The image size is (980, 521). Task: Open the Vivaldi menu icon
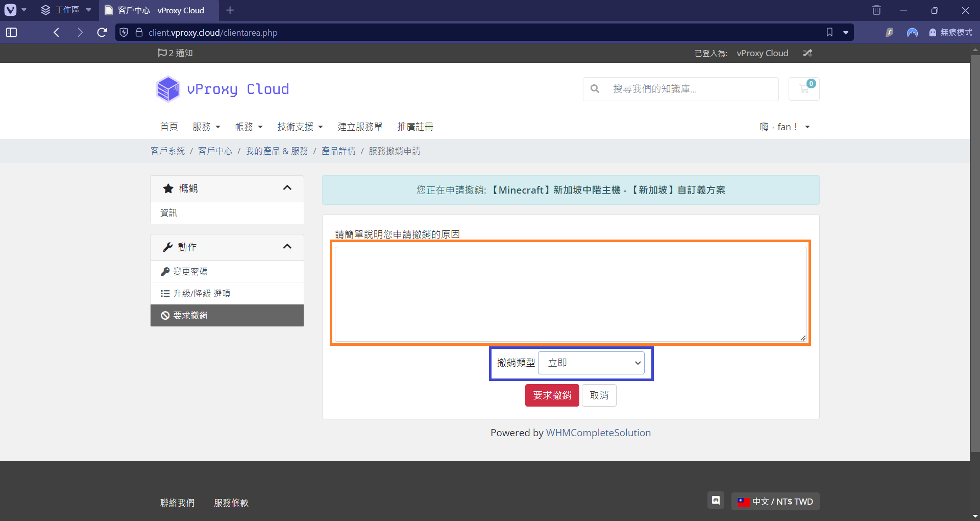[11, 10]
